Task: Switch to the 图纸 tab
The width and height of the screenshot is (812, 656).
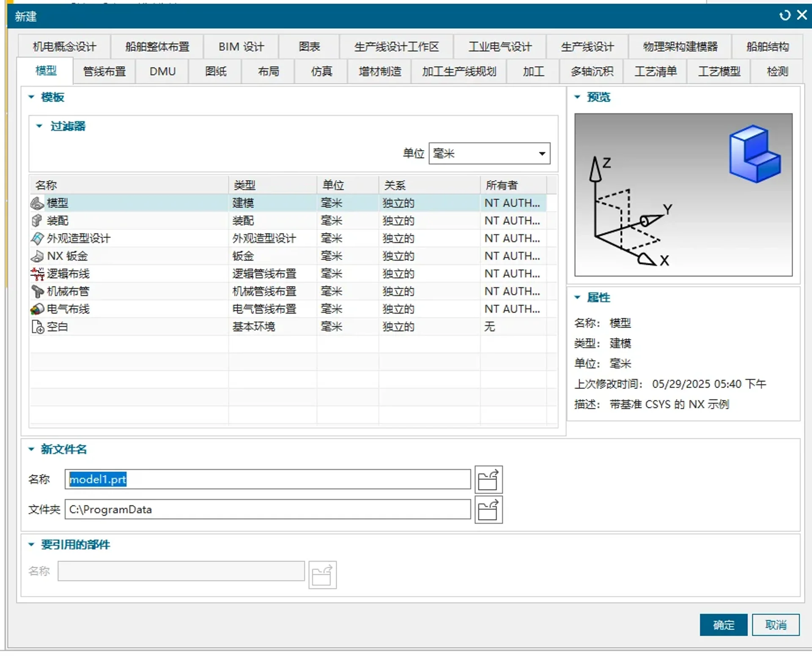Action: click(216, 71)
